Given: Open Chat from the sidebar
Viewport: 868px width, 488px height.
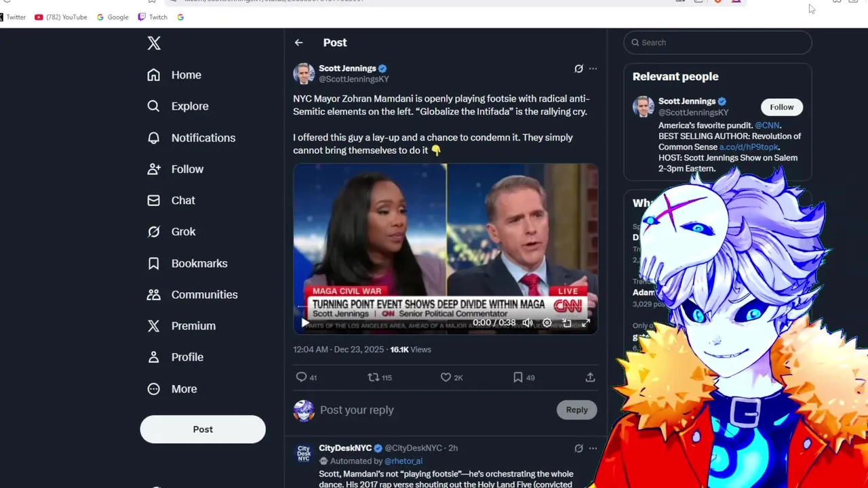Looking at the screenshot, I should (171, 200).
